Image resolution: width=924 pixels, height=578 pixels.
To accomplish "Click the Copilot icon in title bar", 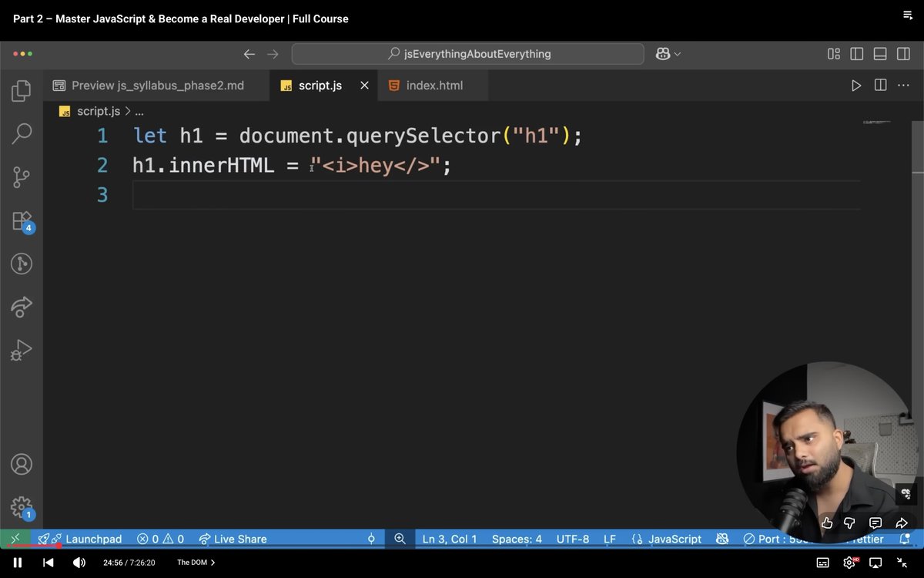I will point(662,54).
